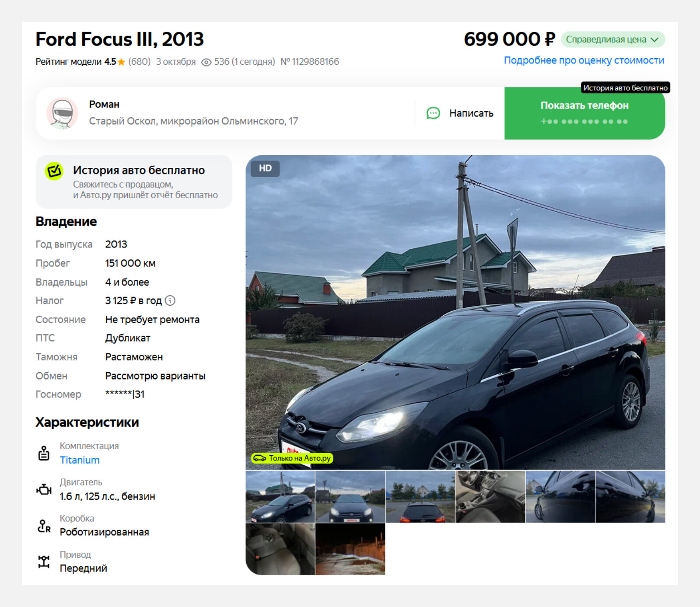The image size is (700, 607).
Task: Click the mileage value 151 000 км
Action: coord(130,263)
